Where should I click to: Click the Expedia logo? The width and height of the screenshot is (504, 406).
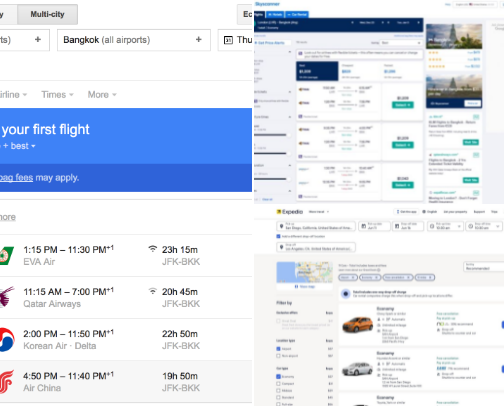click(x=290, y=212)
